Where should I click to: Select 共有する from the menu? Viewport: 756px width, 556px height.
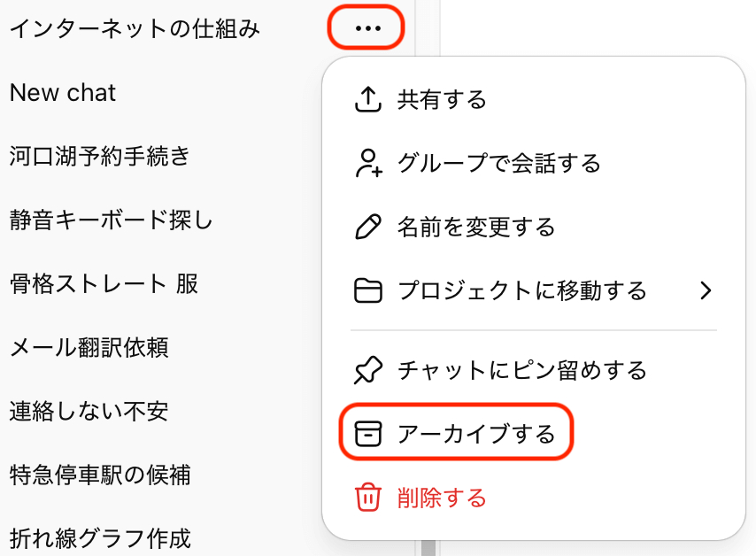[442, 100]
